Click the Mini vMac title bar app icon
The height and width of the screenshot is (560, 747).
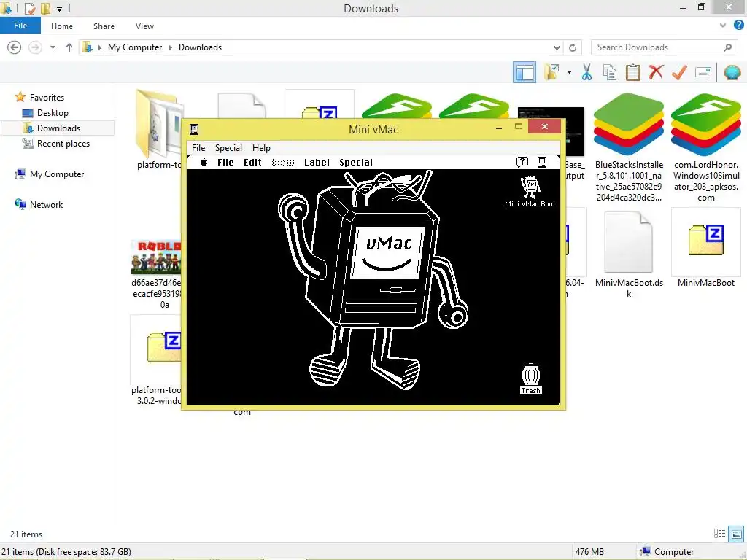tap(194, 129)
